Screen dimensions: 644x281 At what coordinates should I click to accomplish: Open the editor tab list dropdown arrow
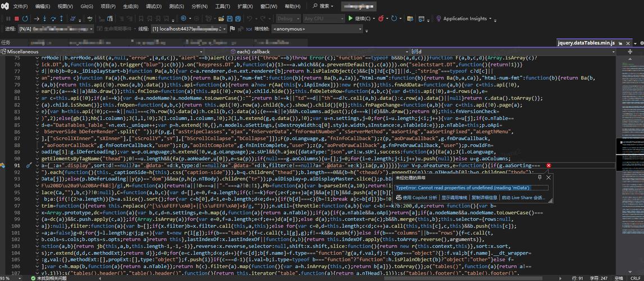[x=635, y=43]
